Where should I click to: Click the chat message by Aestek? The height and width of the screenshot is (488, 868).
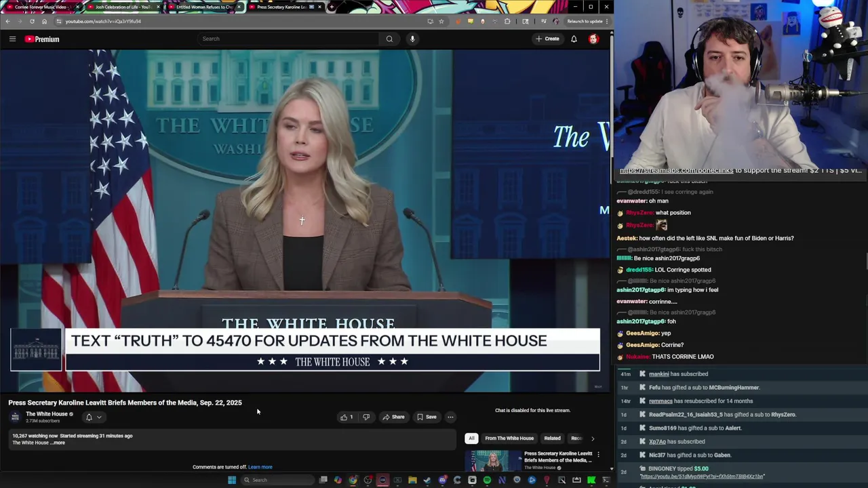coord(705,238)
